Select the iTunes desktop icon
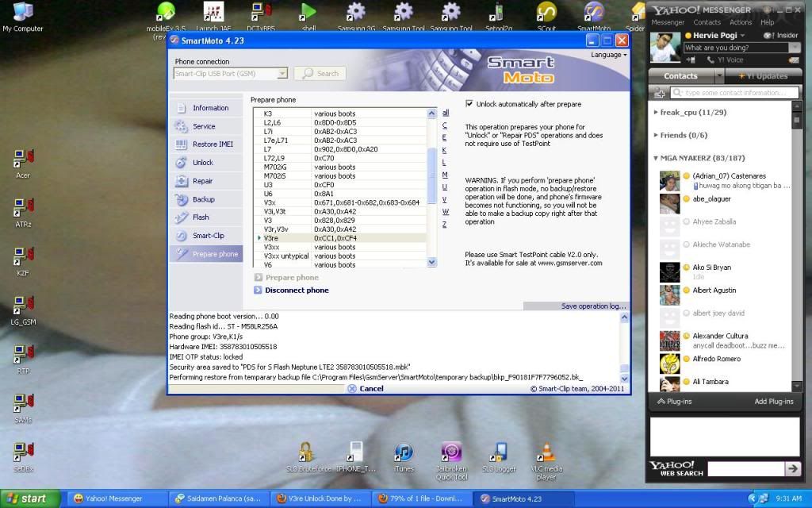 click(x=404, y=452)
